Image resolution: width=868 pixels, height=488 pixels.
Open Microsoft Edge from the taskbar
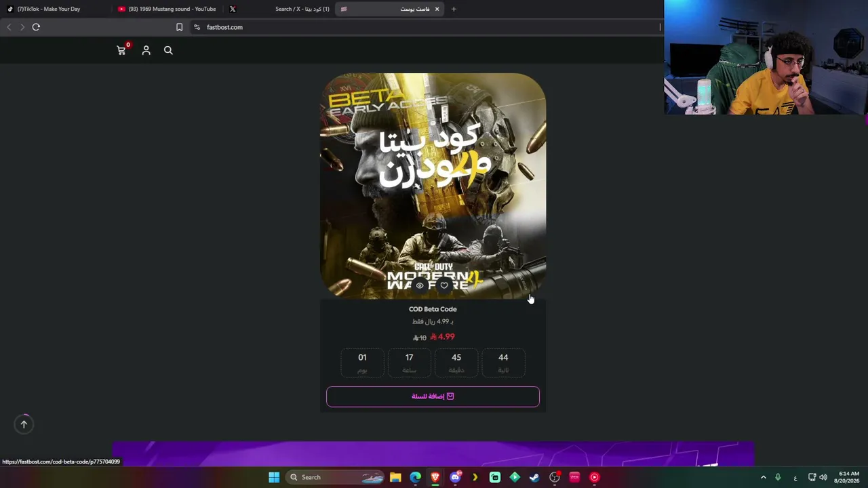click(415, 477)
